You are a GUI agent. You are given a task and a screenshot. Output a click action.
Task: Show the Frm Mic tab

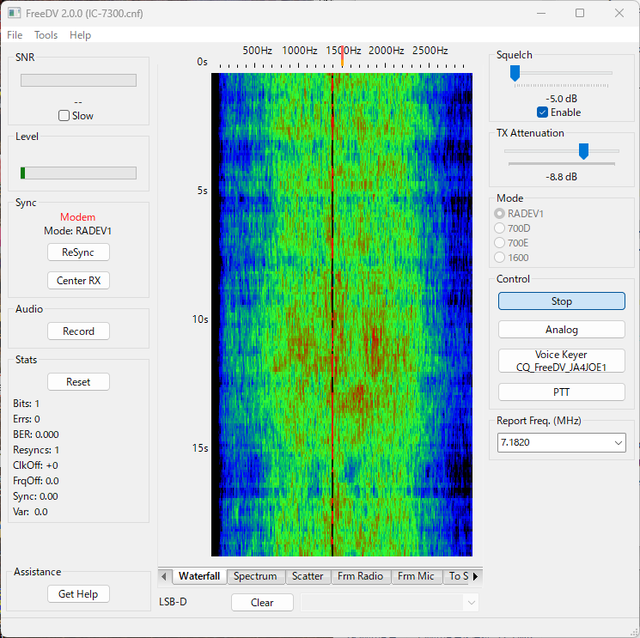coord(416,576)
